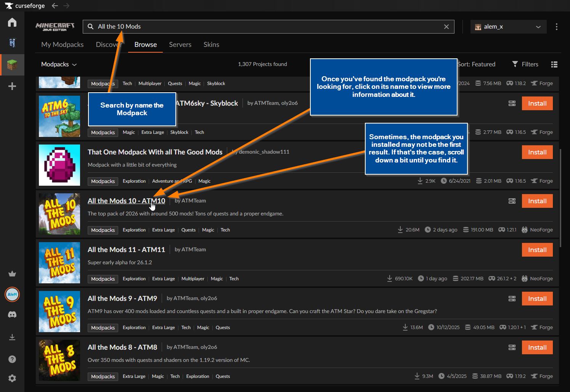
Task: Open the All the Mods 11 thumbnail
Action: (x=59, y=263)
